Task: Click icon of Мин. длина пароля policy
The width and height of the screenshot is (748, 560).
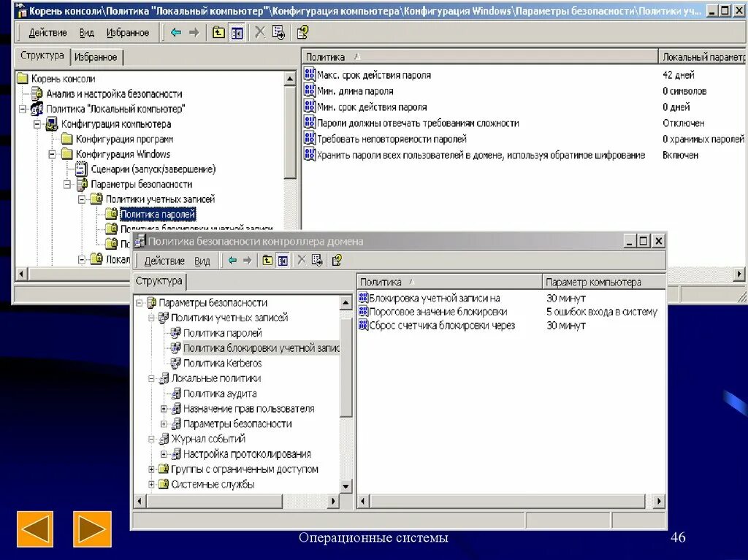Action: tap(310, 91)
